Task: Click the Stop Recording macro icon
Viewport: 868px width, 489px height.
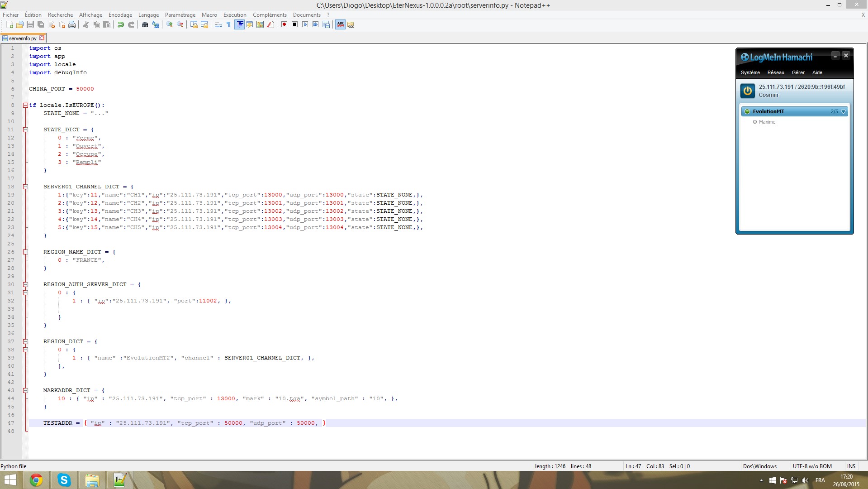Action: pos(295,25)
